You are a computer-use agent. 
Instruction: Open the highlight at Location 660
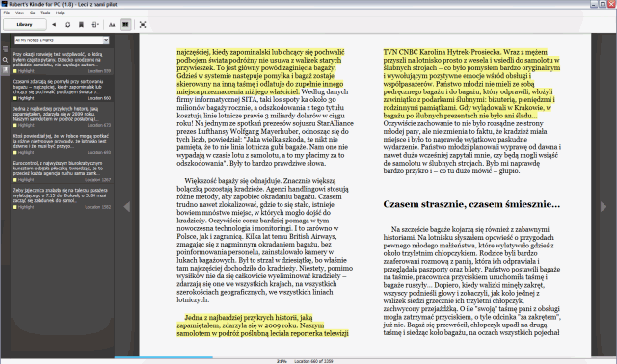click(62, 90)
